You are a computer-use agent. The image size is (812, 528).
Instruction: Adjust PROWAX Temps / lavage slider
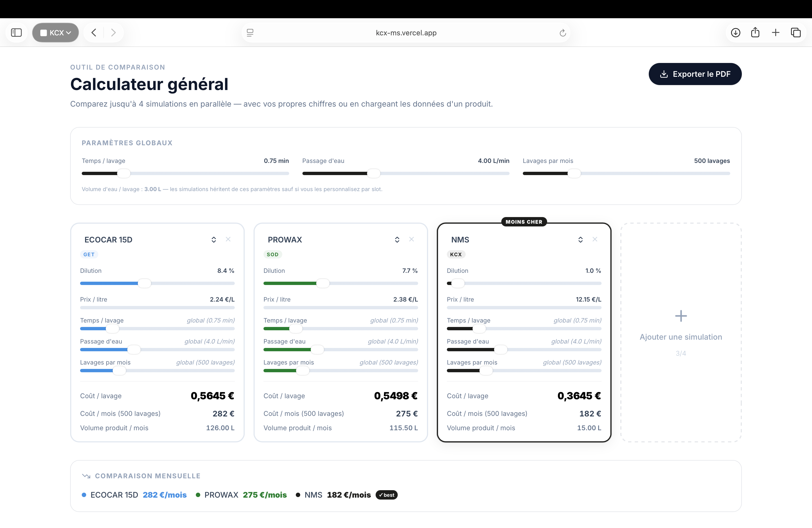(341, 329)
